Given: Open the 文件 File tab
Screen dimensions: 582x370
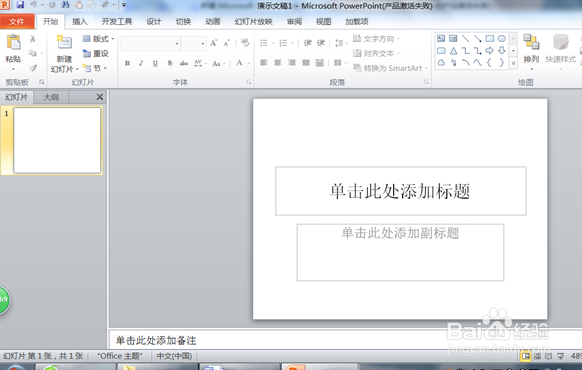Looking at the screenshot, I should (17, 22).
